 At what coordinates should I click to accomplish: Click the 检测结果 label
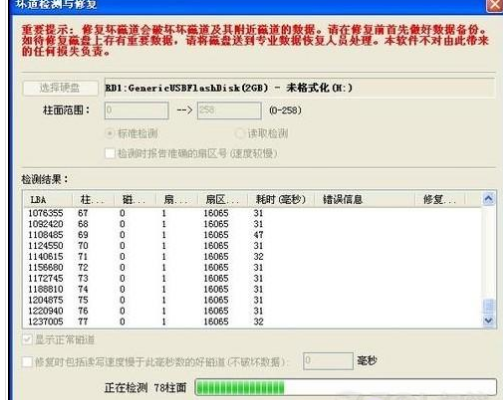tap(45, 179)
